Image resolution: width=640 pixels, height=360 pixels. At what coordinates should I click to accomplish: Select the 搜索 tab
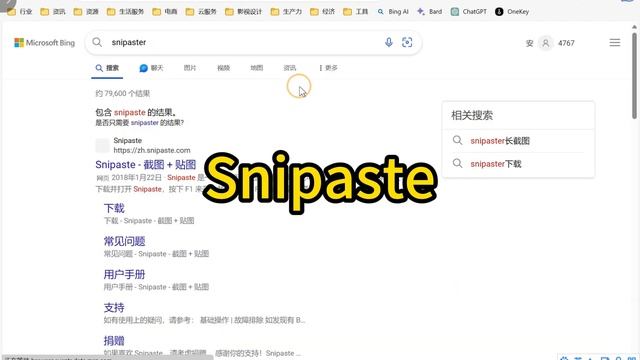tap(107, 68)
